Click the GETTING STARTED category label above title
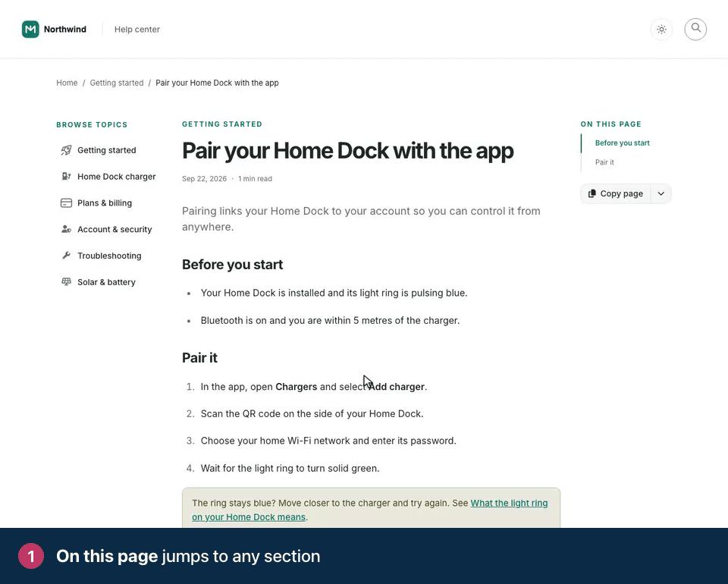 [x=222, y=124]
